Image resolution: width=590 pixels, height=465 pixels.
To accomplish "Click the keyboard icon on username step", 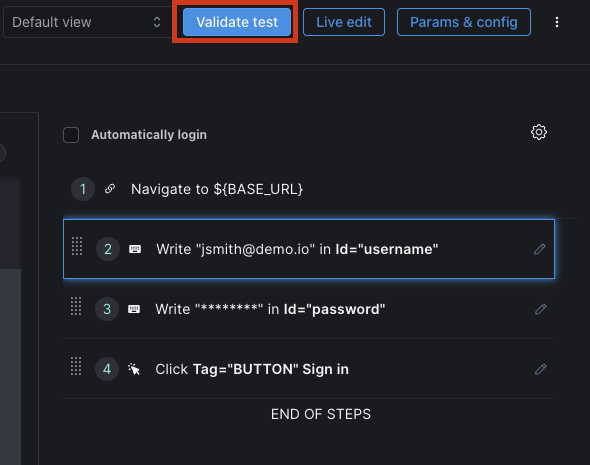I will click(x=135, y=249).
